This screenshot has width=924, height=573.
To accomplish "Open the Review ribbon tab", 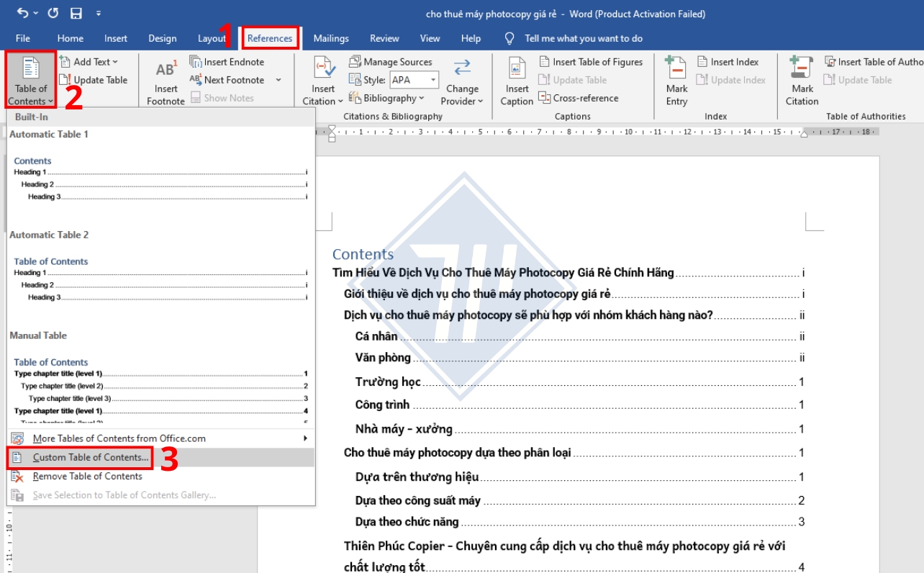I will point(384,38).
